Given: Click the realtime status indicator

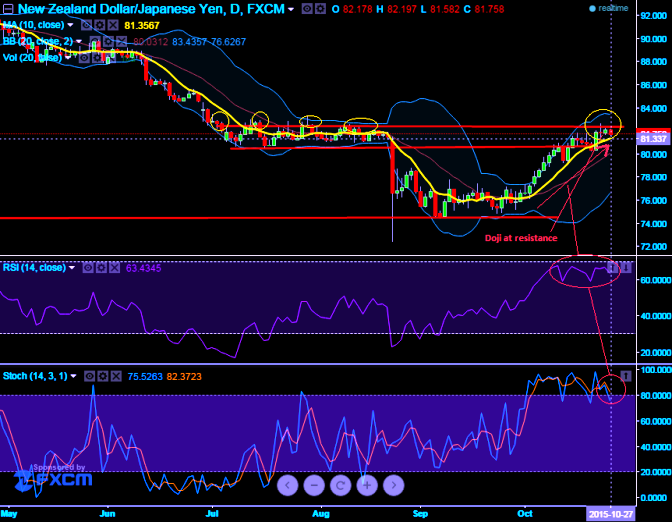Looking at the screenshot, I should point(609,8).
